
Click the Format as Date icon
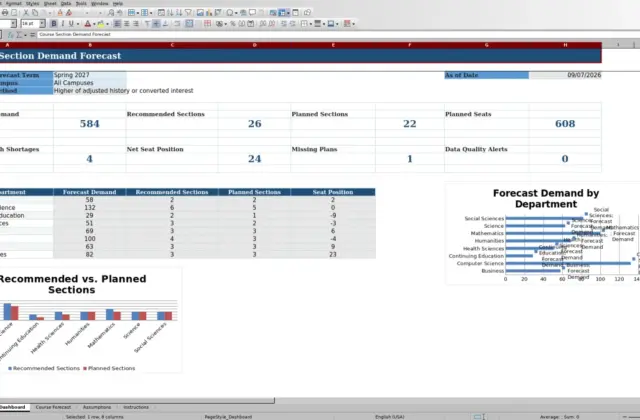pos(251,24)
